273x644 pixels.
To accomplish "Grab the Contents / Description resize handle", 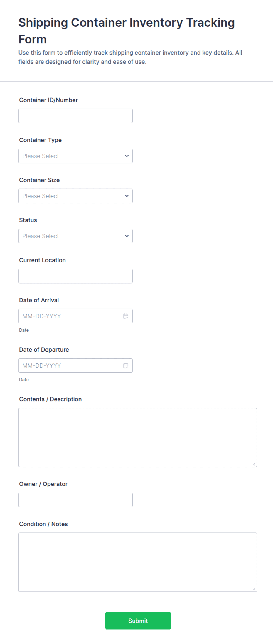I will (254, 464).
